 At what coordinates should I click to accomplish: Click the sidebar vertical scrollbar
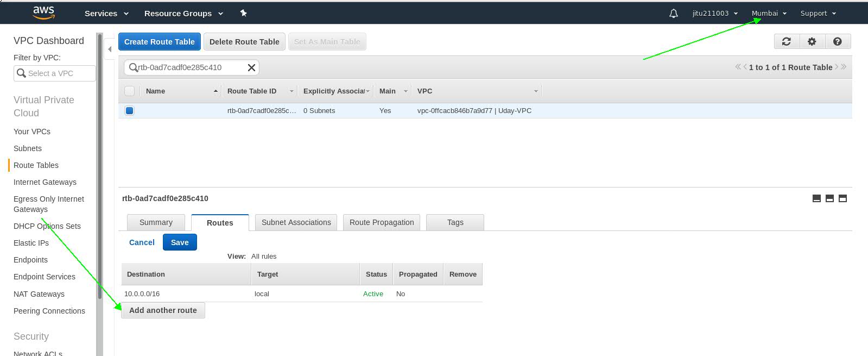click(99, 166)
